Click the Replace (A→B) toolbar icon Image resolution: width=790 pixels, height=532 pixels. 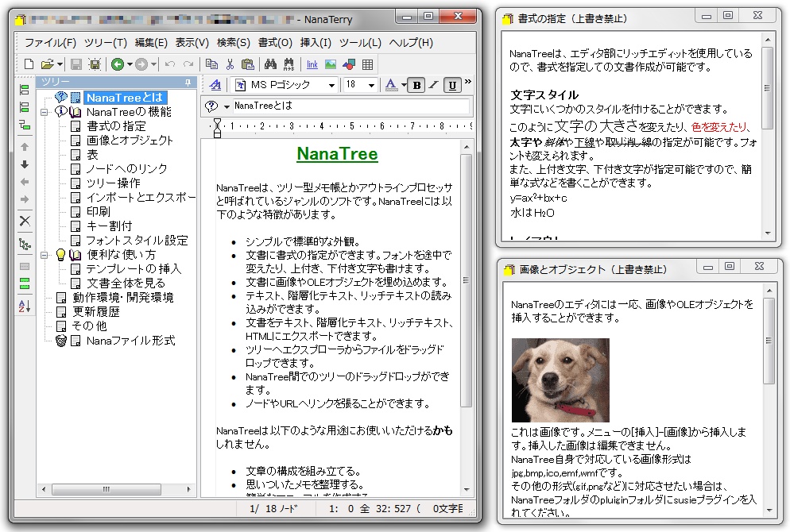click(x=289, y=64)
